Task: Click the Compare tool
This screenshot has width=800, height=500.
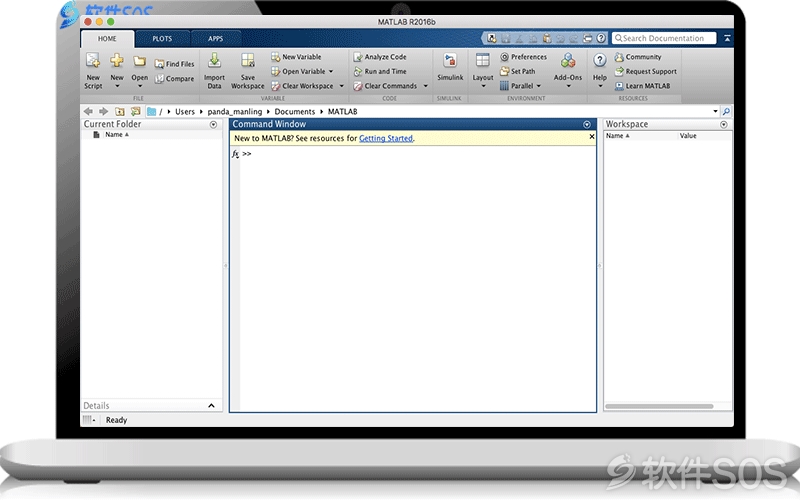Action: [174, 79]
